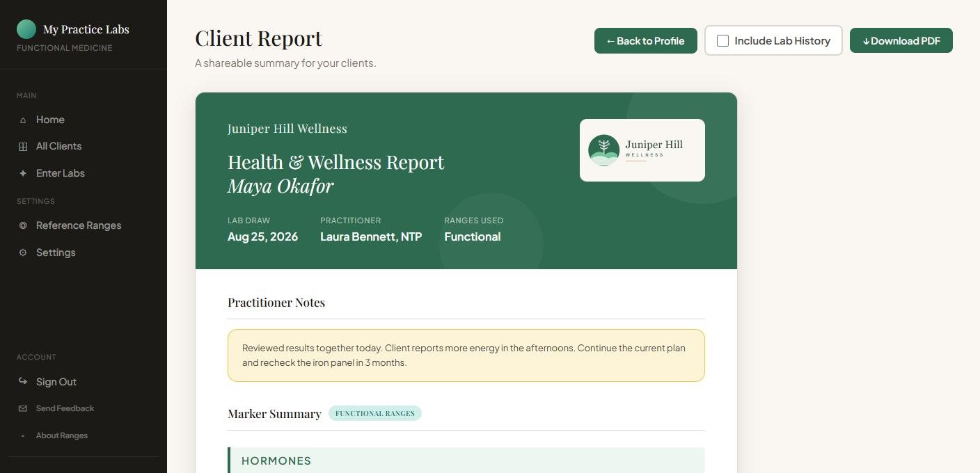Viewport: 980px width, 473px height.
Task: Click the Send Feedback envelope icon
Action: click(x=23, y=408)
